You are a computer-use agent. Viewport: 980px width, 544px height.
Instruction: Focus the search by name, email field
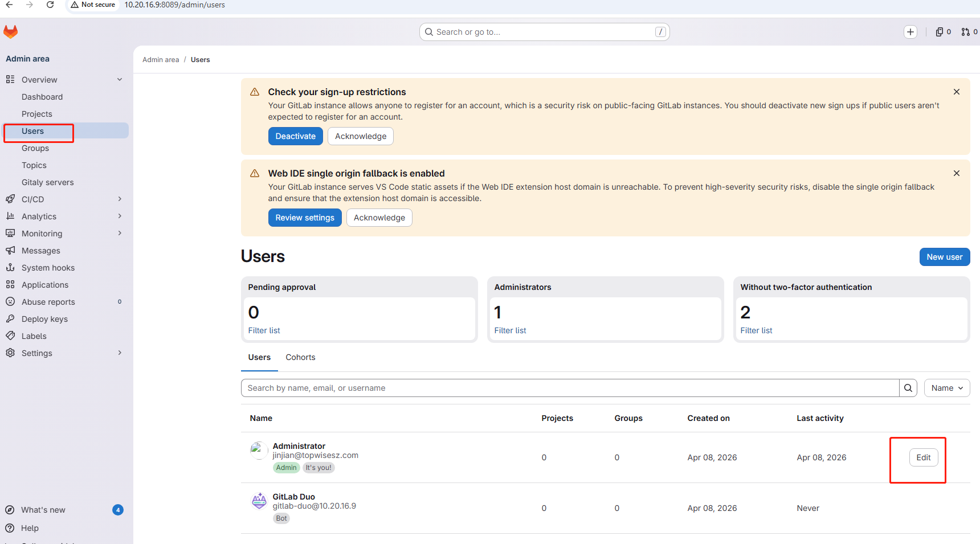point(570,388)
